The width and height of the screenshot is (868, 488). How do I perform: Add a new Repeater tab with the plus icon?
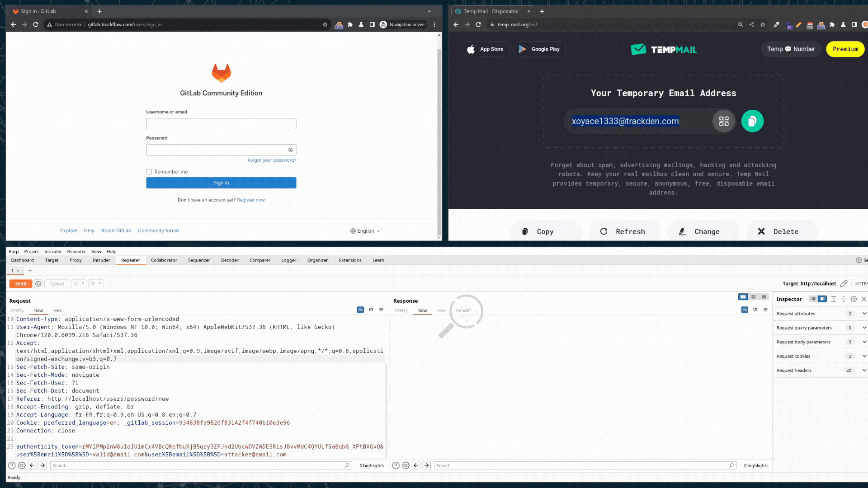click(30, 271)
